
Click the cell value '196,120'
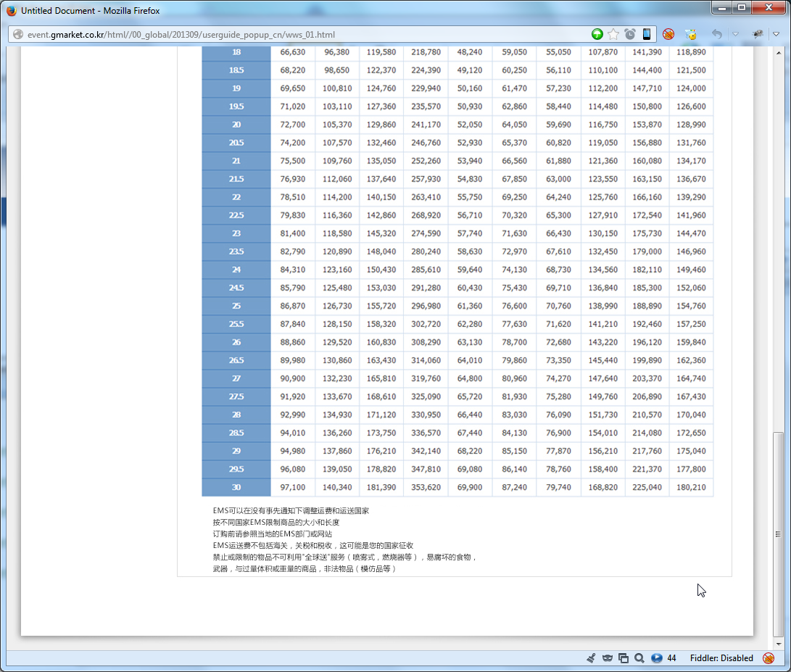click(647, 342)
